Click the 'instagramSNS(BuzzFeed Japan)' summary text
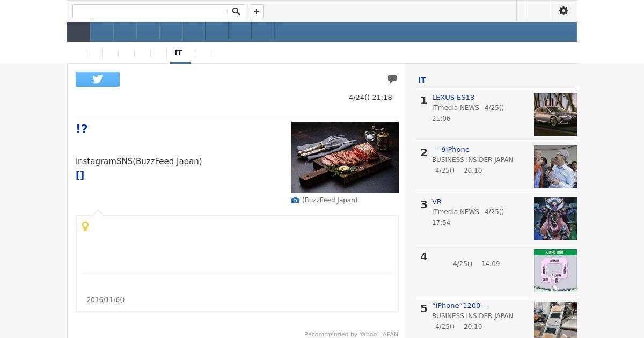Screen dimensions: 644x338 pyautogui.click(x=139, y=161)
